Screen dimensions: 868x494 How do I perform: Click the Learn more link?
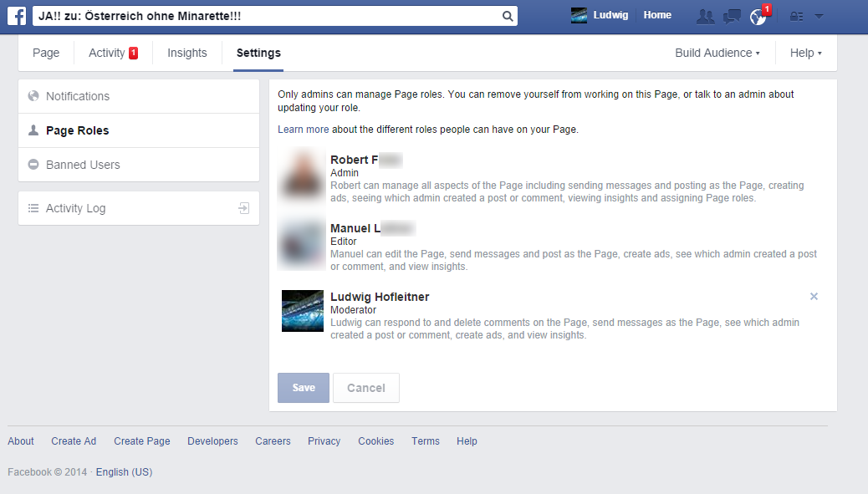[x=304, y=130]
